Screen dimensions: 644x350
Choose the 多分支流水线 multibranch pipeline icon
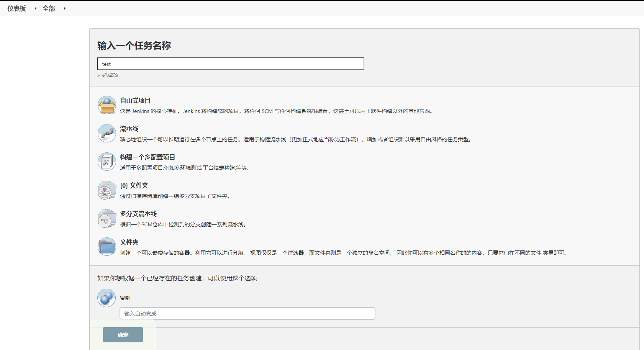107,218
